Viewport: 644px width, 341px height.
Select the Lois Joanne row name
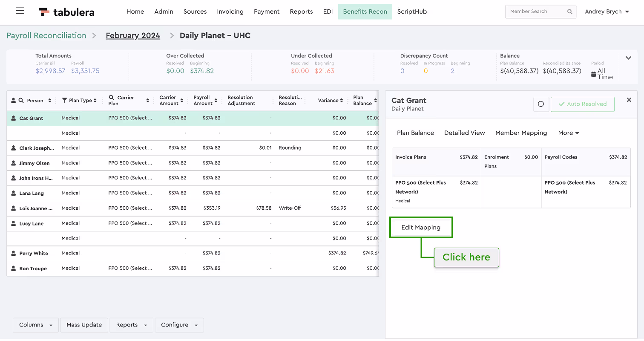click(x=36, y=208)
